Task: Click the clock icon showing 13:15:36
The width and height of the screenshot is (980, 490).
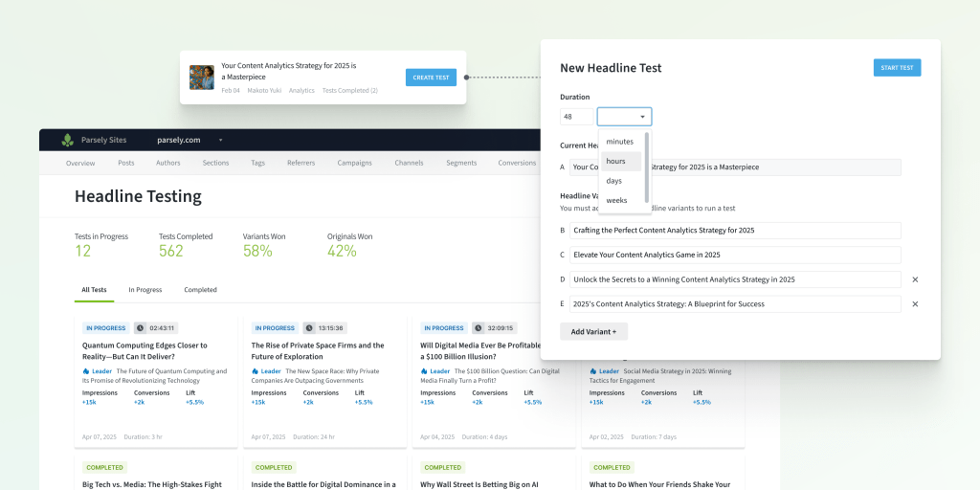Action: [310, 327]
